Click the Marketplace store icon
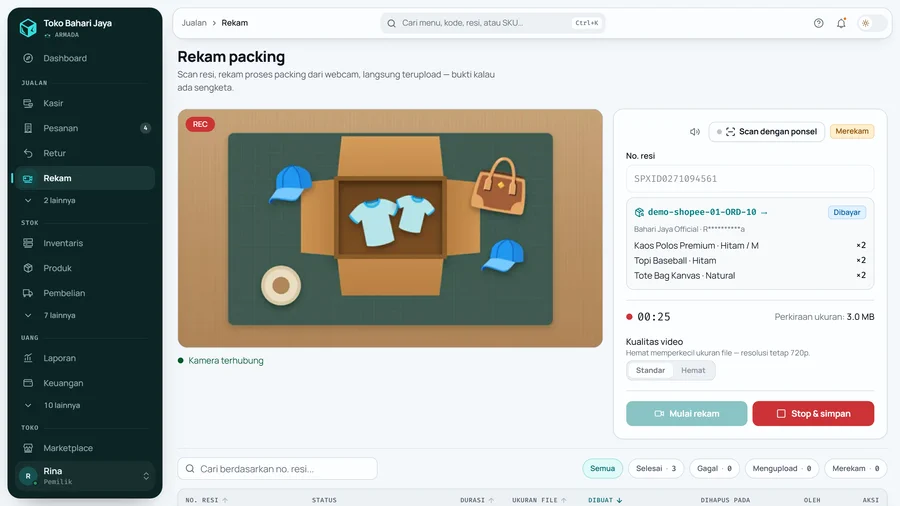Viewport: 900px width, 506px height. pos(28,448)
